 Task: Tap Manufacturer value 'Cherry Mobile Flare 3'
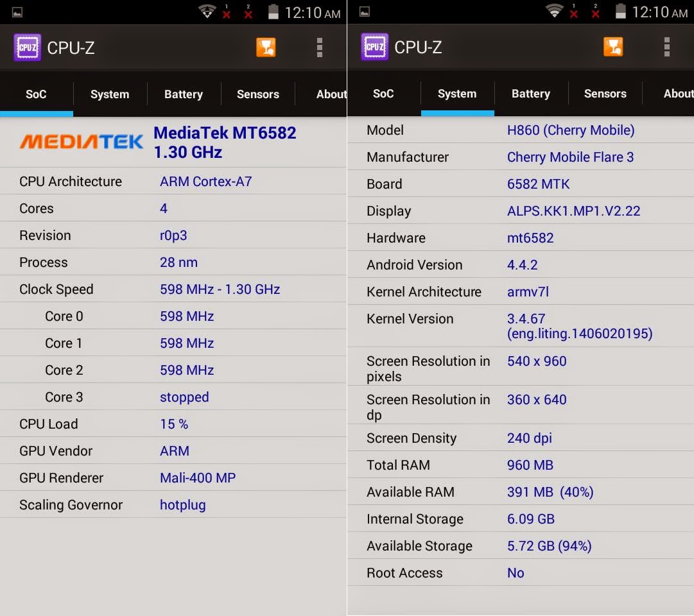(571, 157)
